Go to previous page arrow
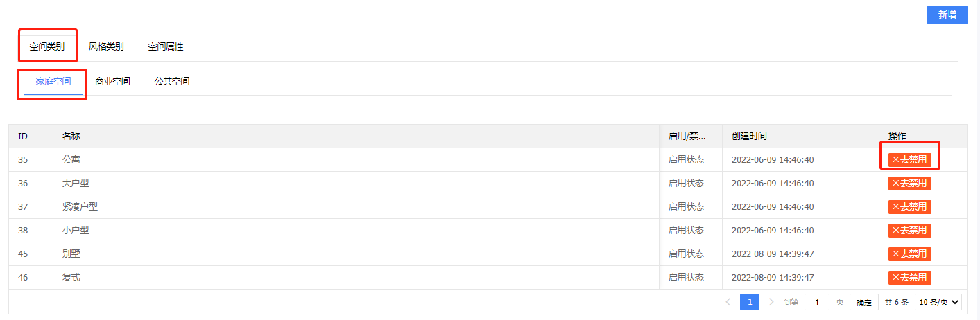Screen dimensions: 980x320 (x=728, y=302)
